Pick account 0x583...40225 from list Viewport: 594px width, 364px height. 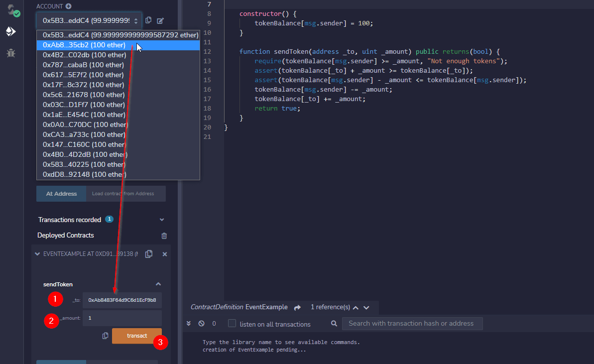[118, 164]
